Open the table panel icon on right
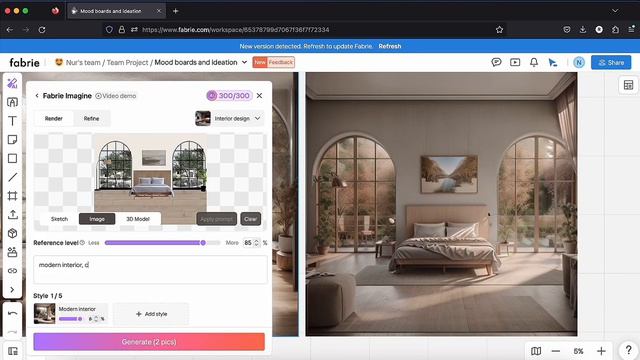640x360 pixels. (x=628, y=85)
